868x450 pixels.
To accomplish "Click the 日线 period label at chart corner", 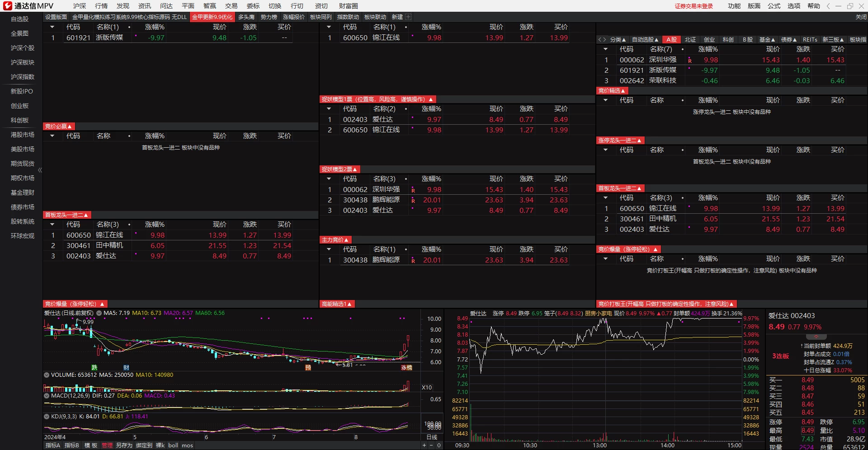I will pyautogui.click(x=432, y=437).
